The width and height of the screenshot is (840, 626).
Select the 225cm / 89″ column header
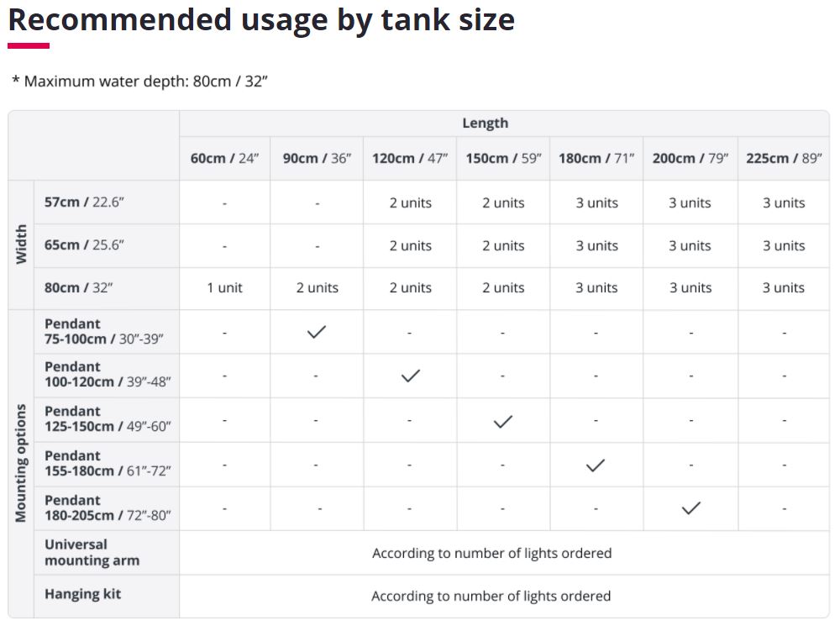click(x=783, y=159)
